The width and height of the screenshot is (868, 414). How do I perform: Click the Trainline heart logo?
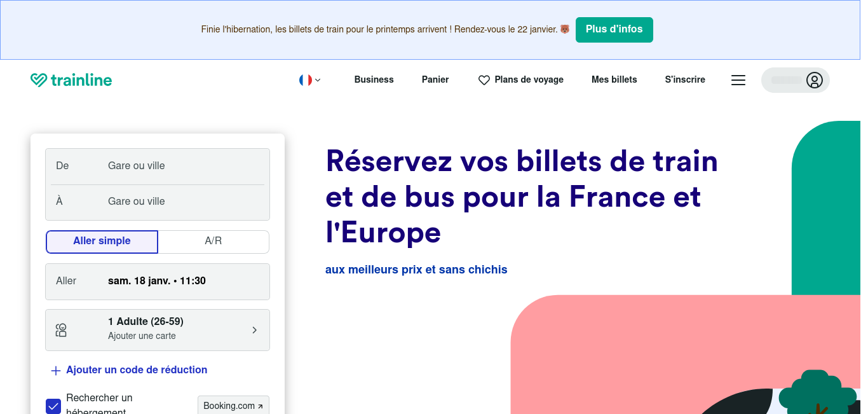(x=39, y=80)
